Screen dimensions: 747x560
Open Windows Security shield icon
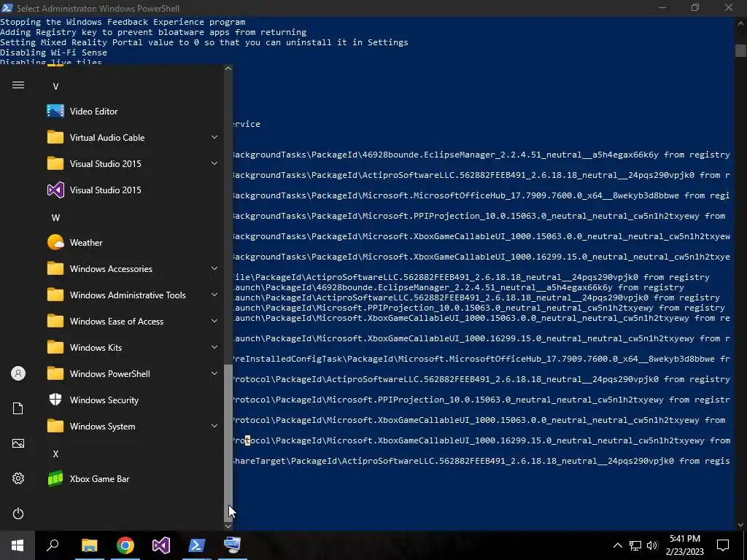pyautogui.click(x=55, y=400)
